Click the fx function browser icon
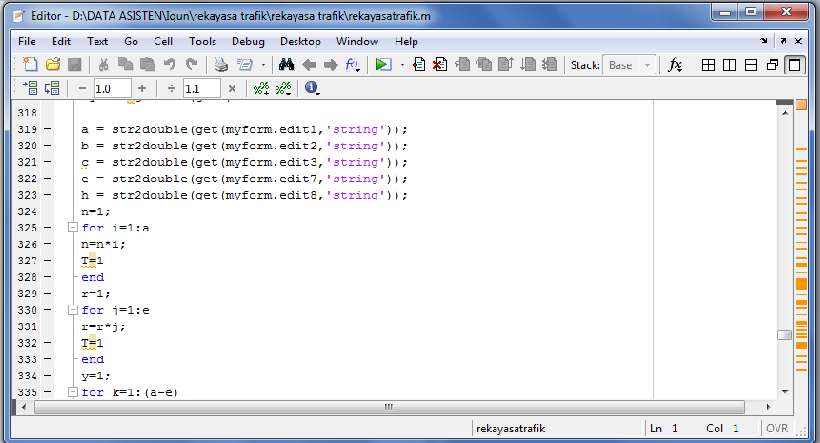 coord(675,64)
